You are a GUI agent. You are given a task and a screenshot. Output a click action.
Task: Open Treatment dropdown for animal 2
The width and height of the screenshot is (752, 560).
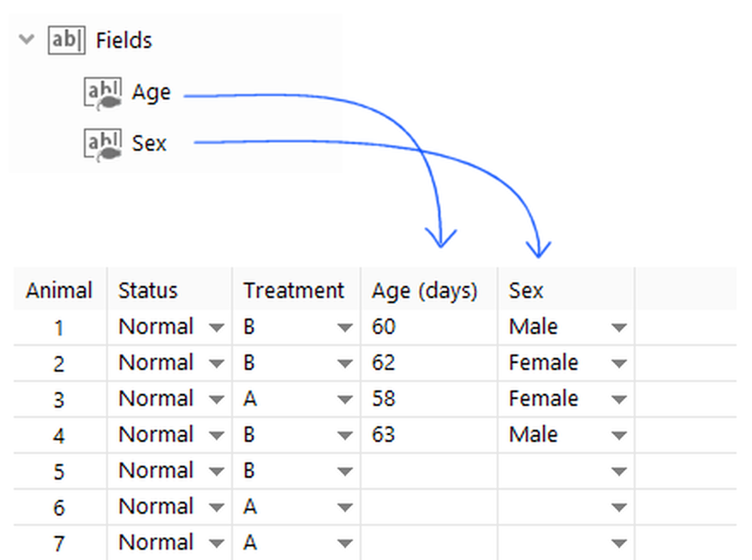click(x=344, y=364)
